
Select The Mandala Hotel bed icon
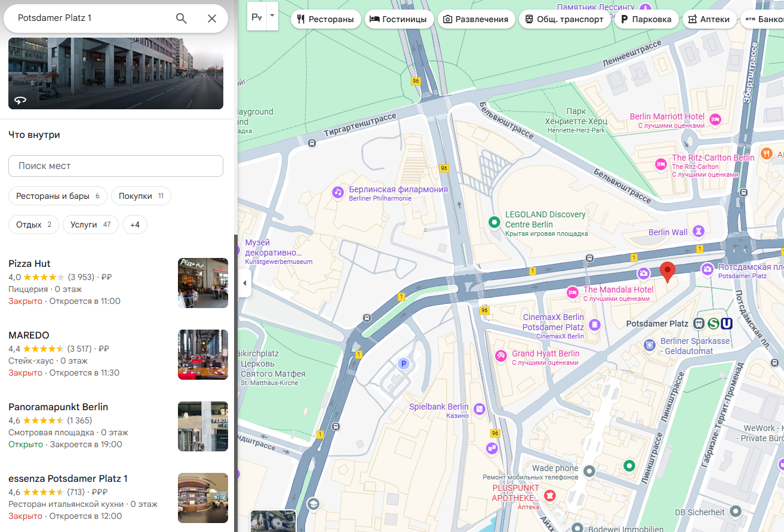[x=573, y=293]
